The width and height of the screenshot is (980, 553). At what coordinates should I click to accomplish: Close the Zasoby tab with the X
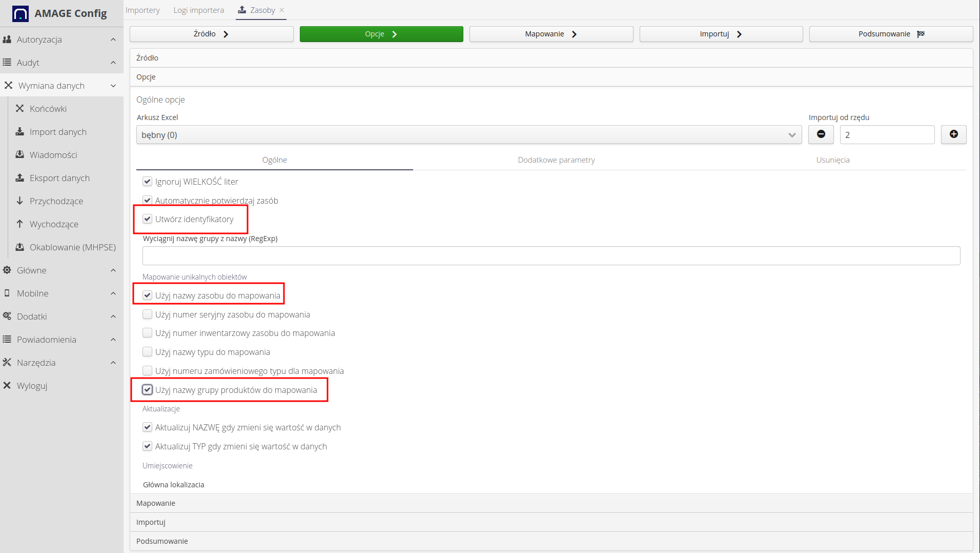click(282, 10)
